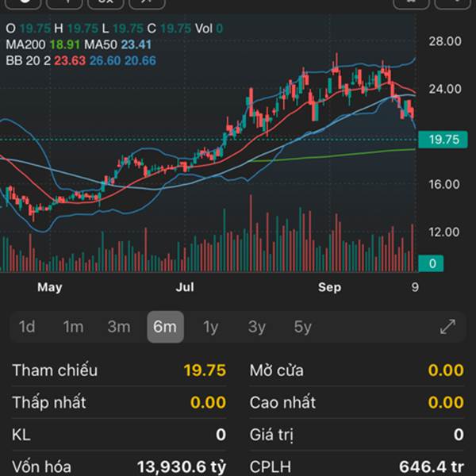The width and height of the screenshot is (476, 476).
Task: Switch chart range to 1m
Action: click(x=73, y=327)
